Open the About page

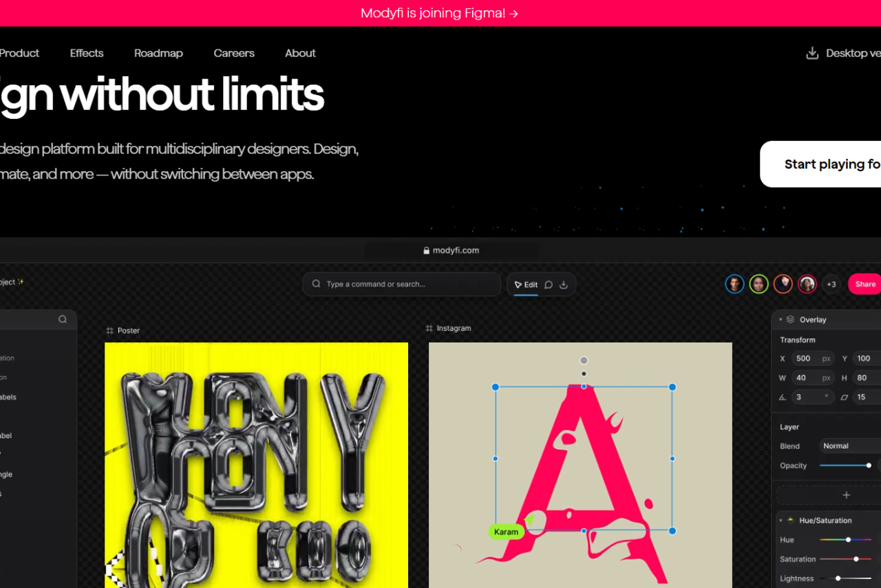pyautogui.click(x=300, y=53)
